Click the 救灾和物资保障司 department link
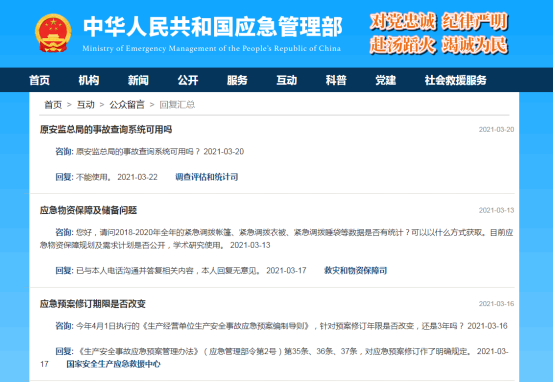 tap(355, 271)
